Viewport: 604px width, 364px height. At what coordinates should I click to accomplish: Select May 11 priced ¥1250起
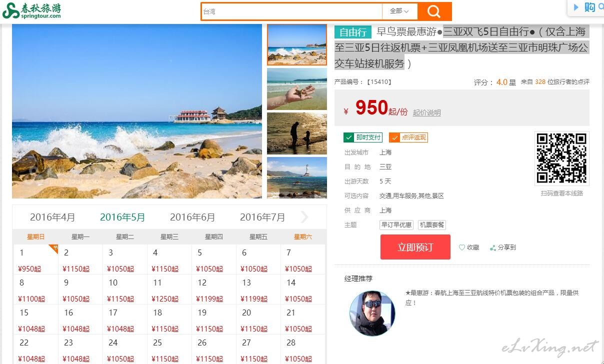169,289
